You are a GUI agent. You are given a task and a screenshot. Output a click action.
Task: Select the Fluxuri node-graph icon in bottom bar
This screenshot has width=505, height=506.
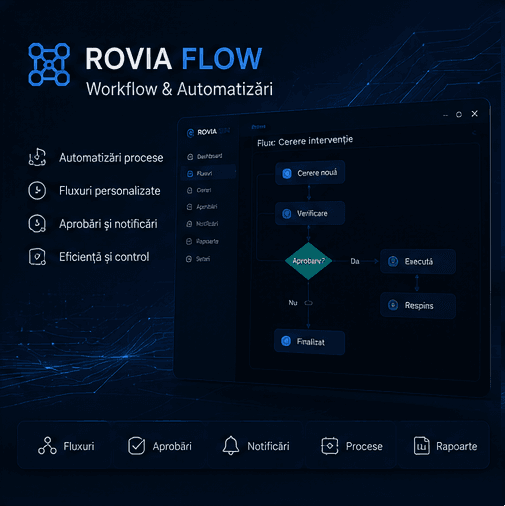(x=47, y=446)
